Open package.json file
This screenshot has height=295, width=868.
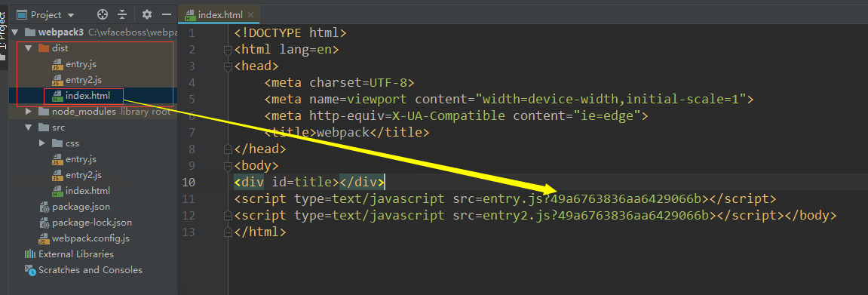81,207
